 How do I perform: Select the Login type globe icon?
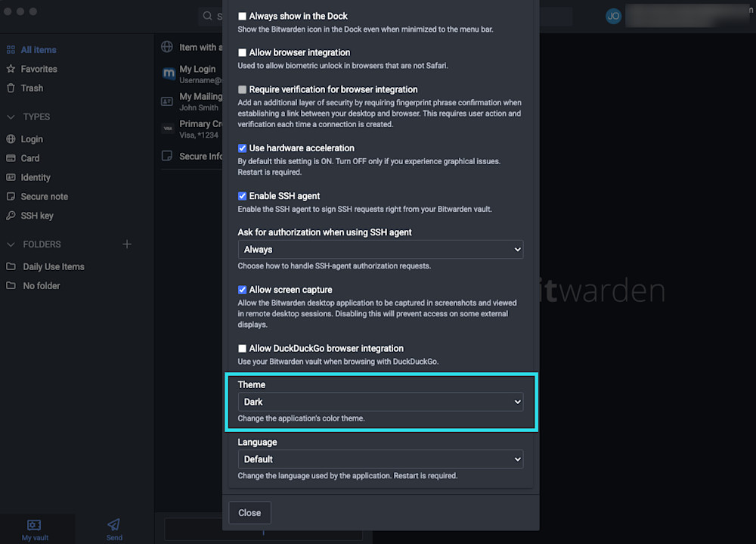(11, 139)
